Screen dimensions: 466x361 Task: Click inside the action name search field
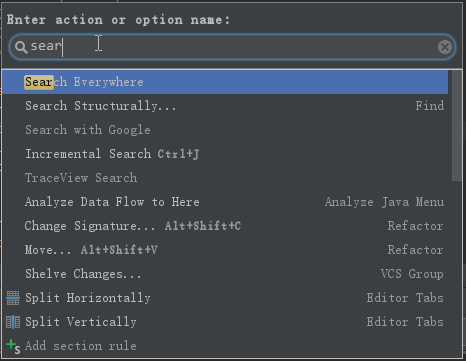pos(232,47)
